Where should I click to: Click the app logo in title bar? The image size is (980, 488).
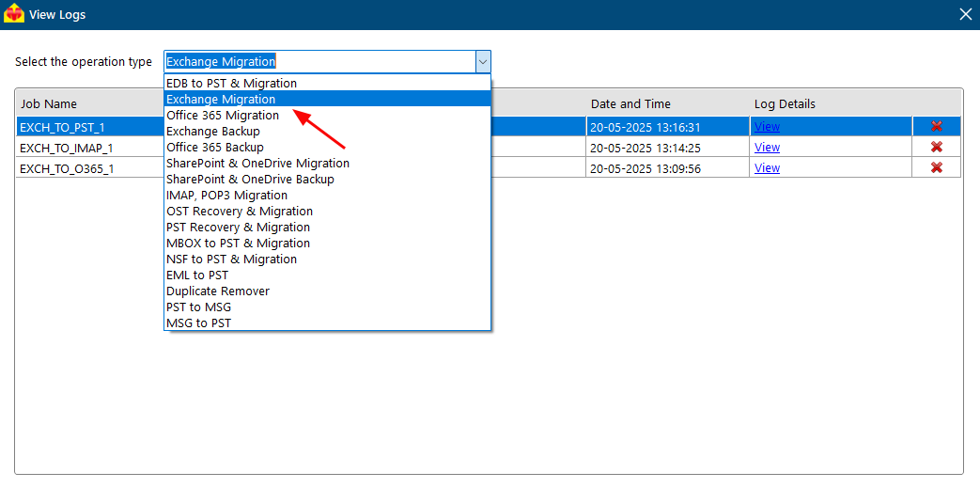tap(13, 14)
